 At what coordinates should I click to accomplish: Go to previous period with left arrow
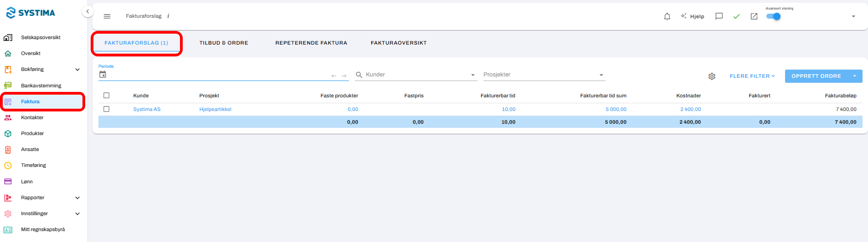click(x=334, y=76)
